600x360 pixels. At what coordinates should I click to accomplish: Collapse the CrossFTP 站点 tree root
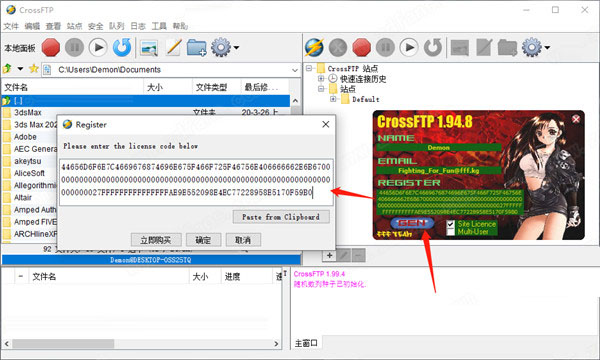(309, 68)
